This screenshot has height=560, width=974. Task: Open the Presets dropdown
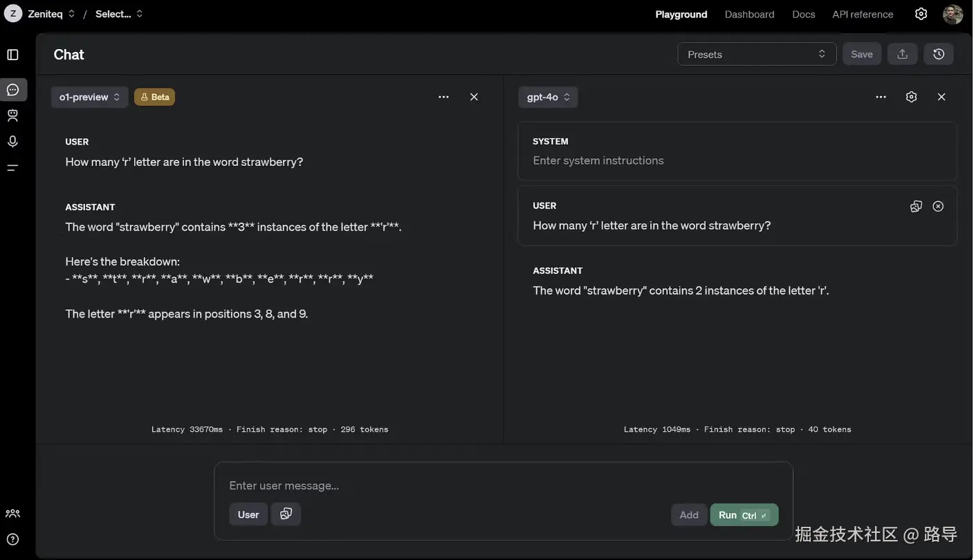757,54
